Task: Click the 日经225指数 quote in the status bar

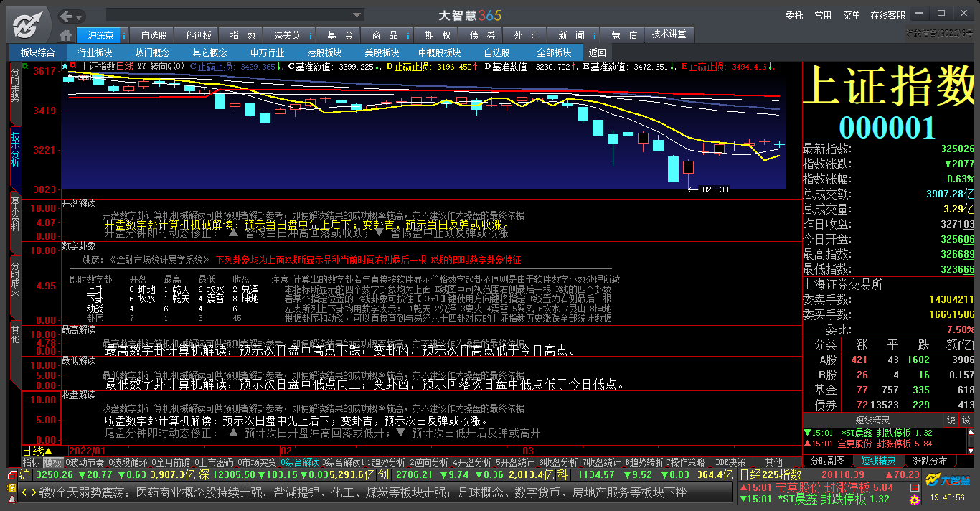Action: click(830, 474)
